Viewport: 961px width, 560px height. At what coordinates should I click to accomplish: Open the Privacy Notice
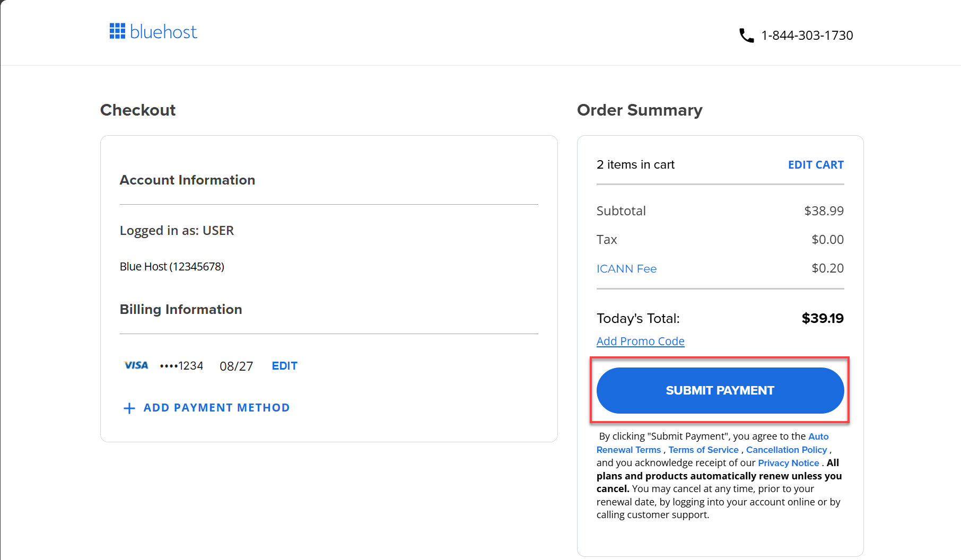click(x=788, y=462)
